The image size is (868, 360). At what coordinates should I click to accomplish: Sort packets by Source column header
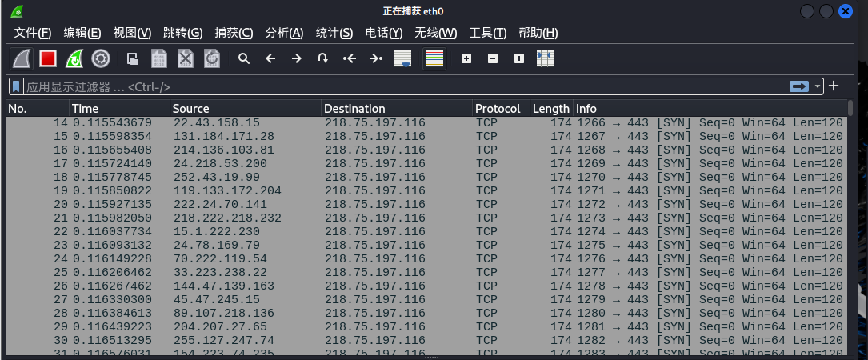coord(245,108)
